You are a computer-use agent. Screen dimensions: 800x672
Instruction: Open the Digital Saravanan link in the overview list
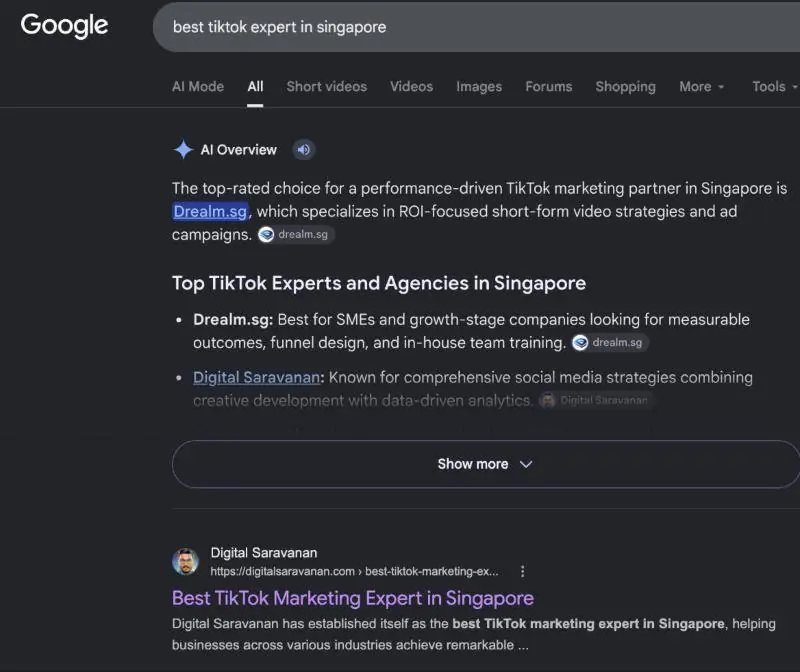(x=257, y=377)
